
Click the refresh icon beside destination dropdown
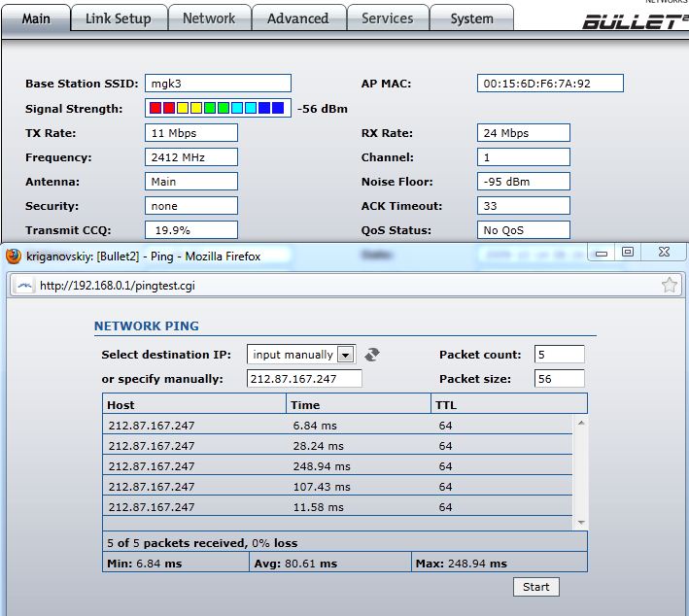[x=371, y=355]
